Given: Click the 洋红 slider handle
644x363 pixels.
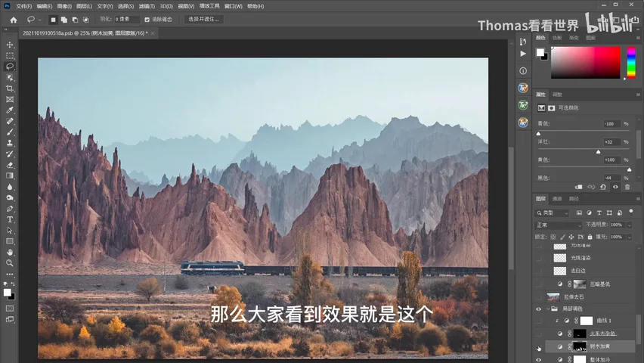Looking at the screenshot, I should [x=598, y=152].
